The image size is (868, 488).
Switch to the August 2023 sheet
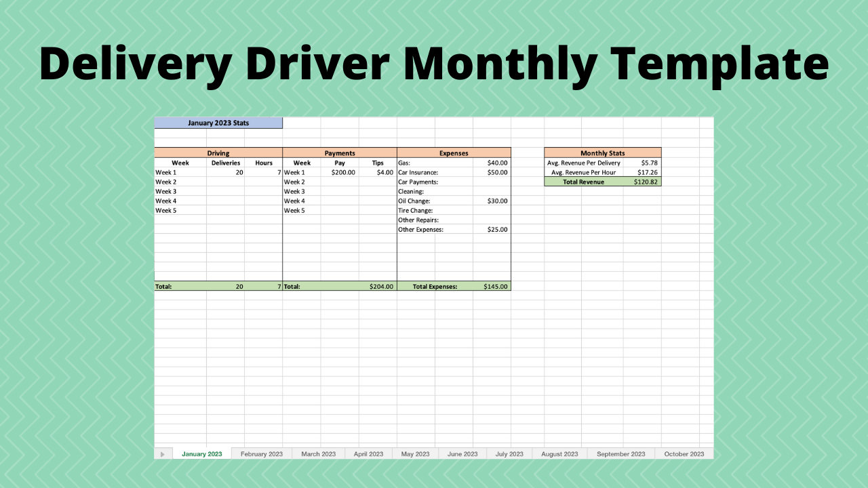559,453
